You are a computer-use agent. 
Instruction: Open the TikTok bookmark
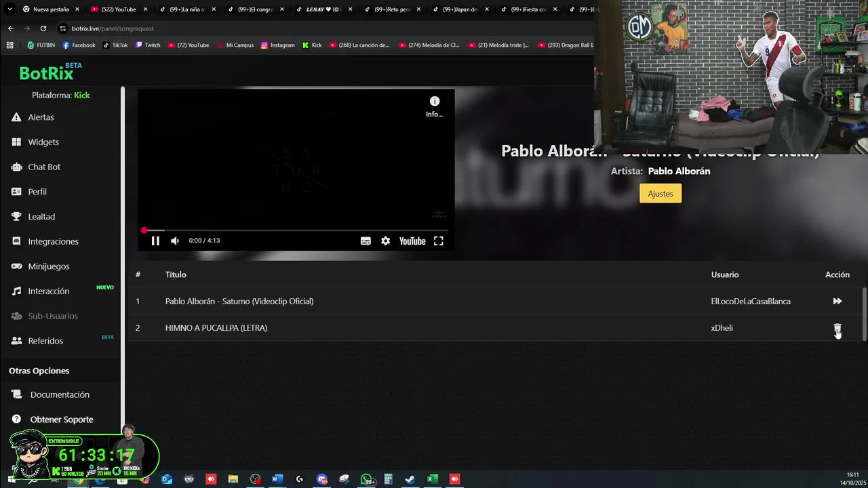[x=115, y=45]
